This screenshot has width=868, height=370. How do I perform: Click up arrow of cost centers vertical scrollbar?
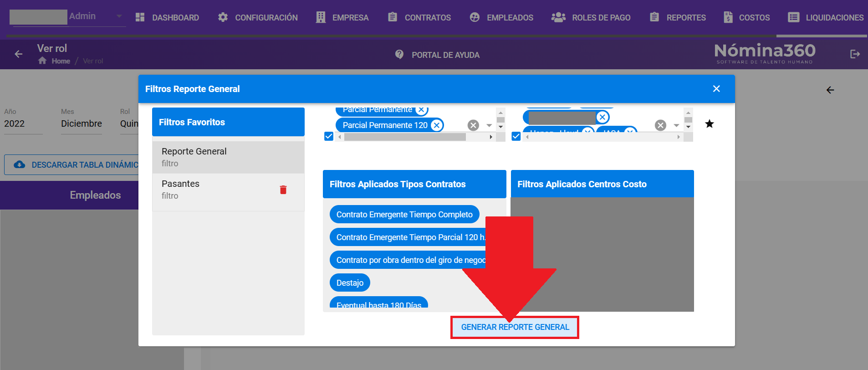click(x=688, y=112)
